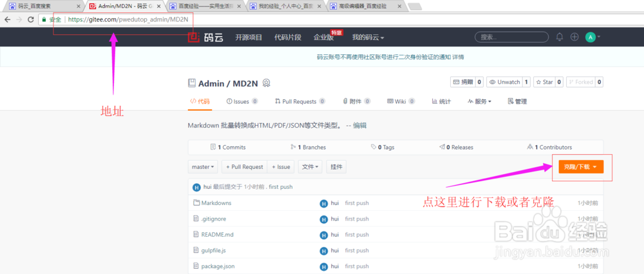644x274 pixels.
Task: Click the .gitignore file icon
Action: tap(196, 219)
